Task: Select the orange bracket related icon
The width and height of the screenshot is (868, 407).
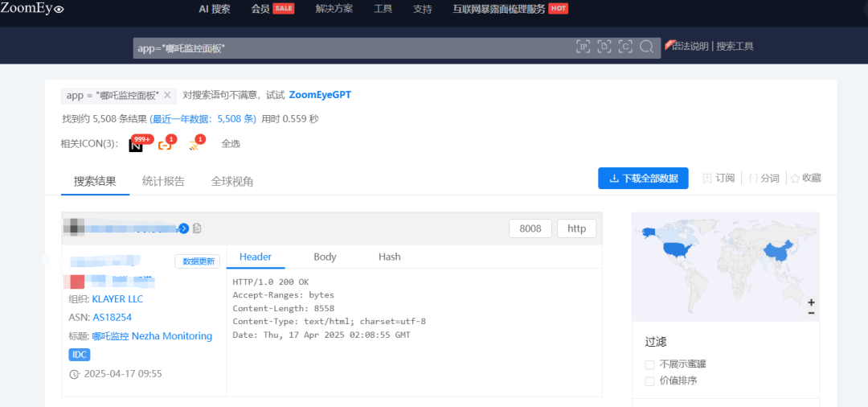Action: tap(165, 146)
